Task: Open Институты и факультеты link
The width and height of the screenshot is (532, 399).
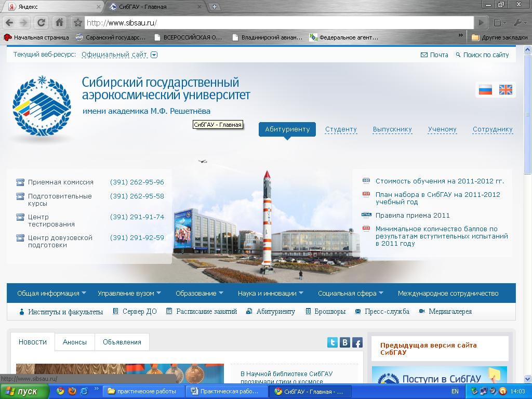Action: pos(61,312)
